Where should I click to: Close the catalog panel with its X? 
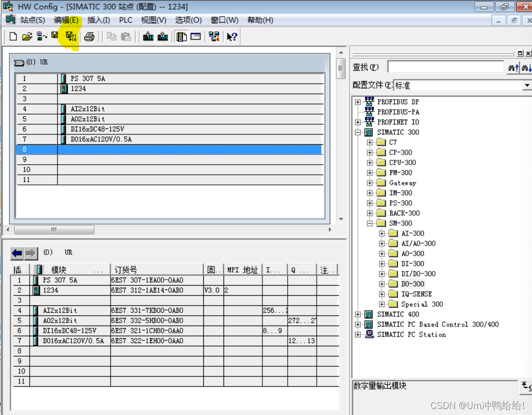(x=528, y=53)
